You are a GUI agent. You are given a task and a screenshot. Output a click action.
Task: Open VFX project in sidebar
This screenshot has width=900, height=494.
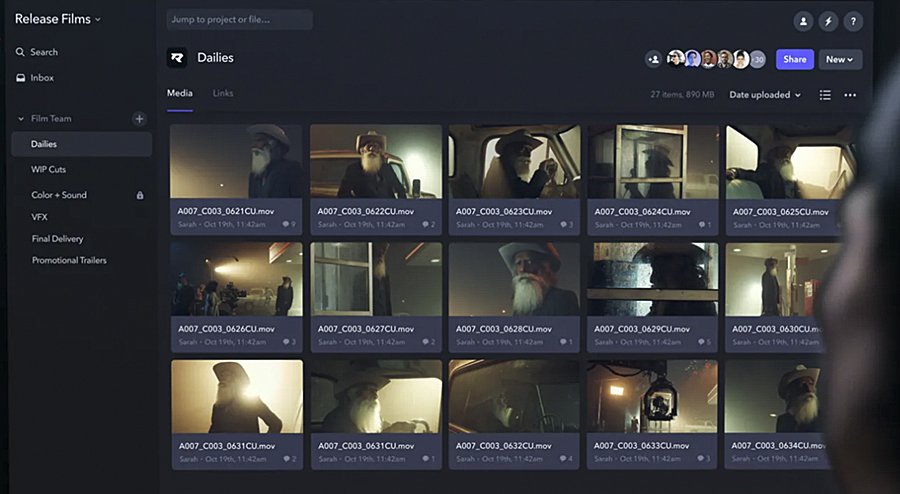(x=39, y=217)
